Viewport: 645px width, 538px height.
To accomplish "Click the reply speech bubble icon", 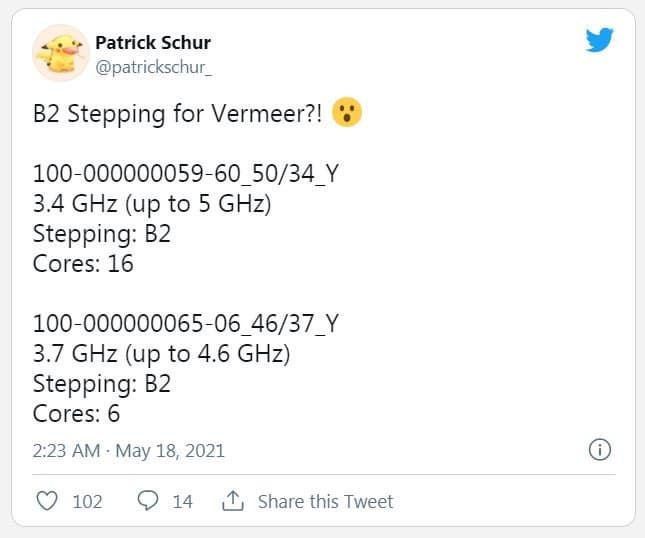I will pyautogui.click(x=149, y=501).
